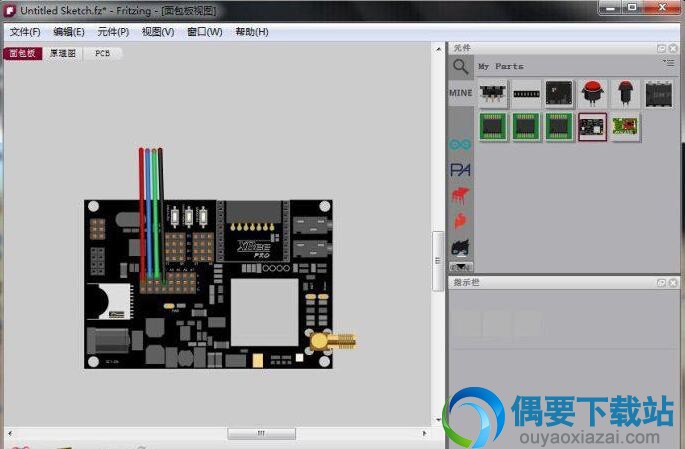
Task: Pick the green and red module part
Action: click(x=626, y=127)
